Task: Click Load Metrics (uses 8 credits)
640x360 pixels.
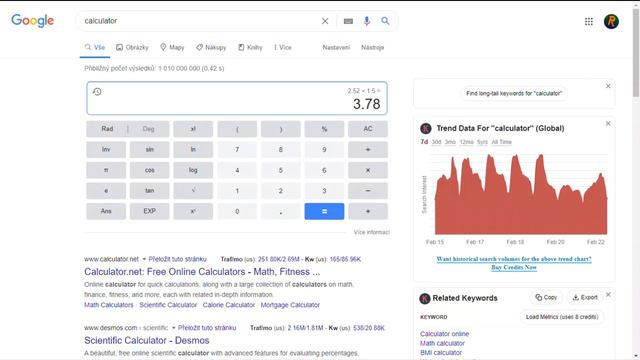Action: click(x=562, y=317)
